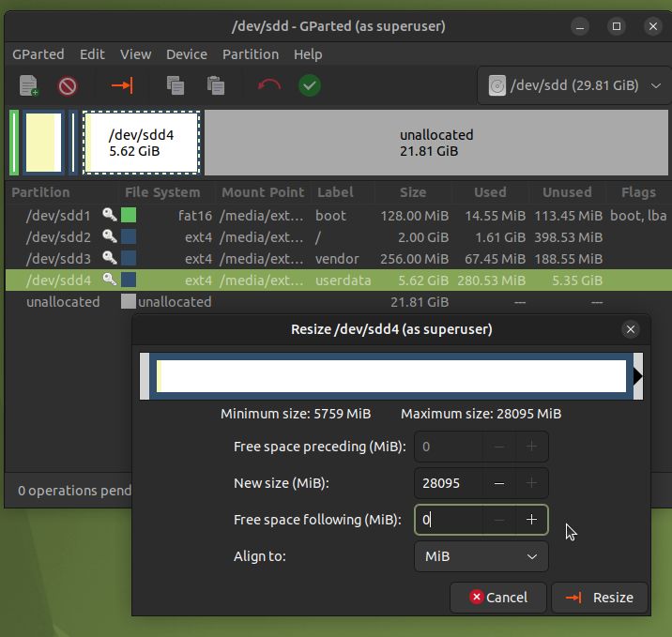Maximize the GParted window
This screenshot has width=672, height=637.
click(x=617, y=26)
